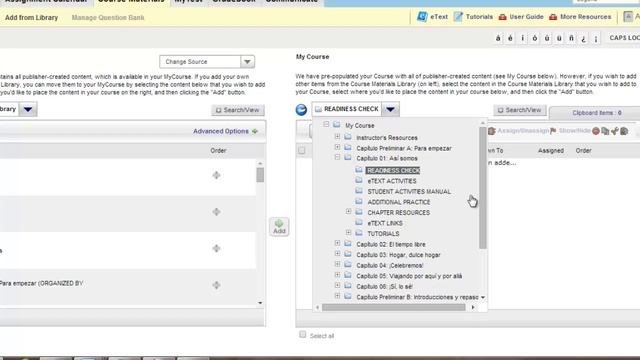Screen dimensions: 640x360
Task: Select the READINESS CHECK folder in tree
Action: coord(393,170)
